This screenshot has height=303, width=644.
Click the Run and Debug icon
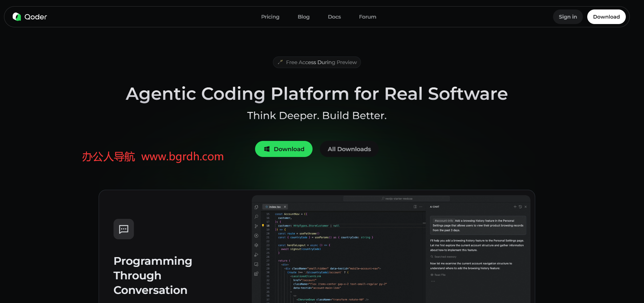click(x=256, y=255)
